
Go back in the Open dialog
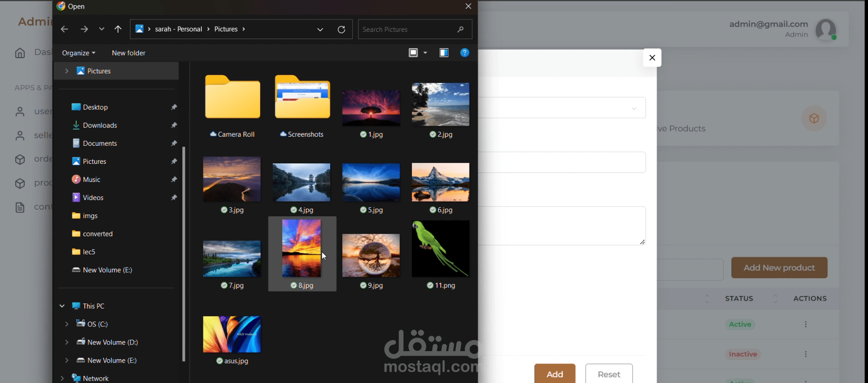(64, 30)
